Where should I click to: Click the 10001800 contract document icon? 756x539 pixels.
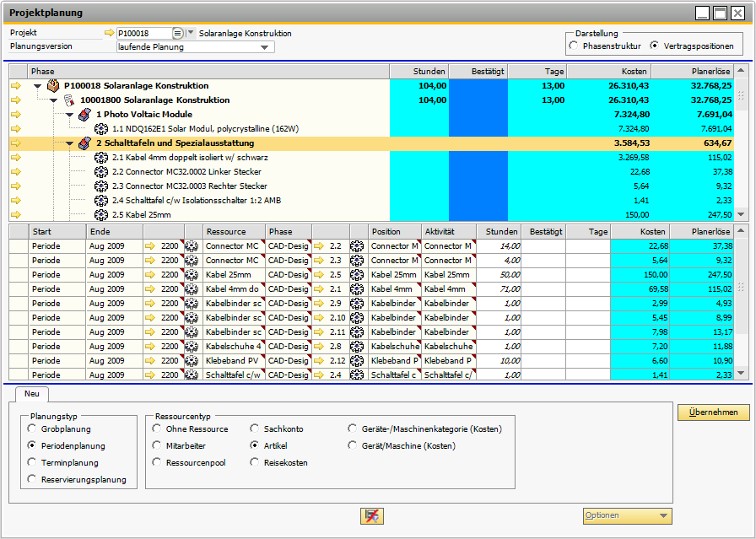69,100
